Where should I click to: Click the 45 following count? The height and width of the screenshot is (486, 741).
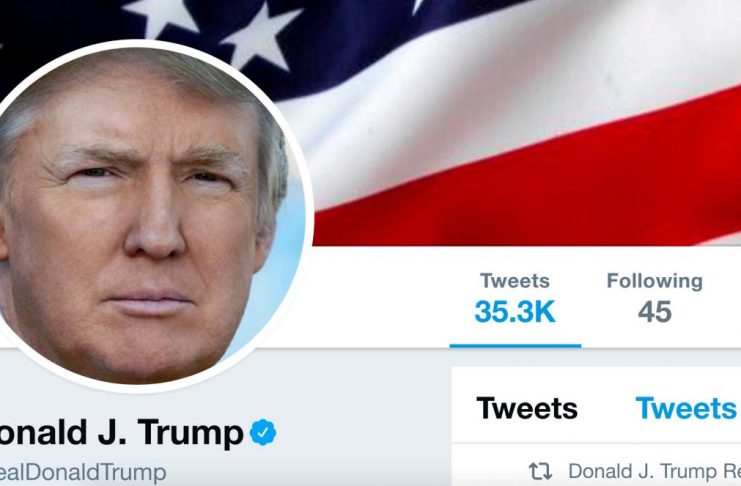tap(655, 312)
